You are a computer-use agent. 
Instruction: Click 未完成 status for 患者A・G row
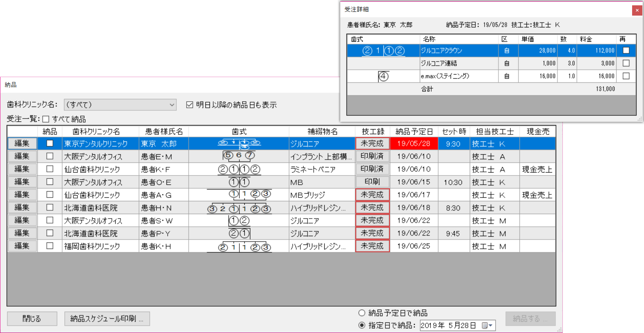[x=372, y=195]
